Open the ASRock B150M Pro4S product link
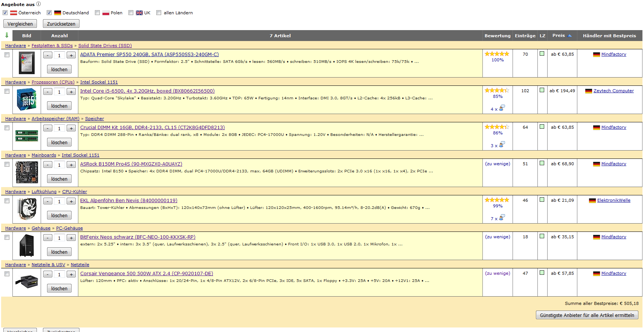 coord(131,164)
